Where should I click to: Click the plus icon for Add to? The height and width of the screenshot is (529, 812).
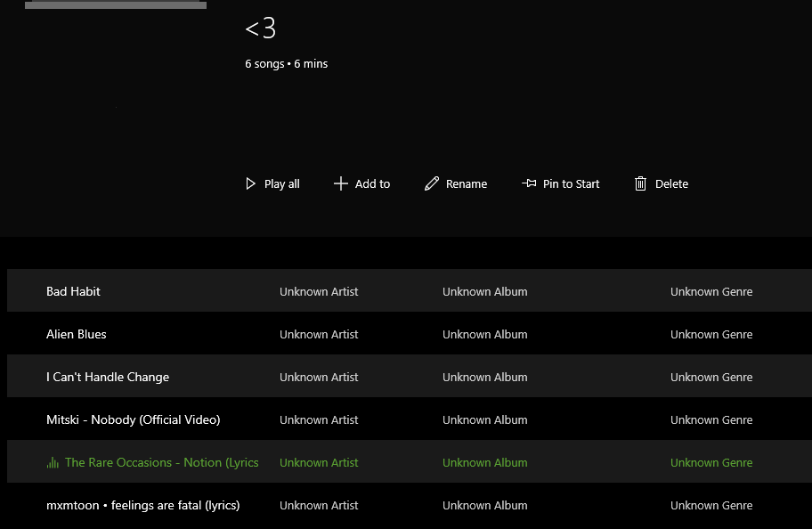(x=341, y=184)
